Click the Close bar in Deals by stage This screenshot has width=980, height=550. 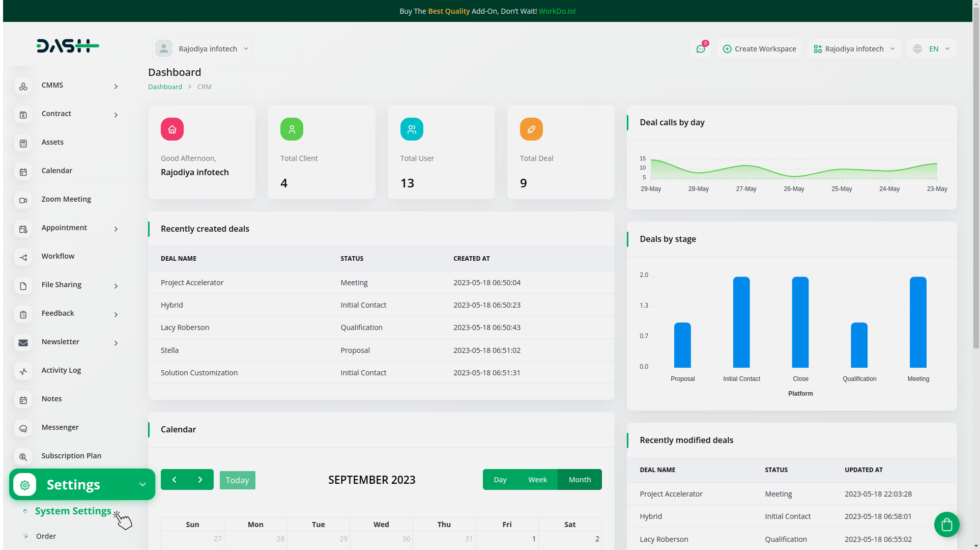tap(800, 322)
